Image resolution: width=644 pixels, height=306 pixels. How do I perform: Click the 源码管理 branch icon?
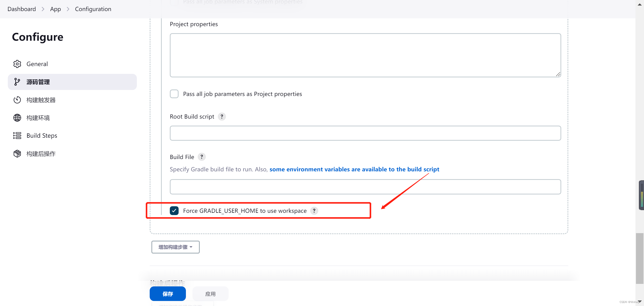click(17, 82)
